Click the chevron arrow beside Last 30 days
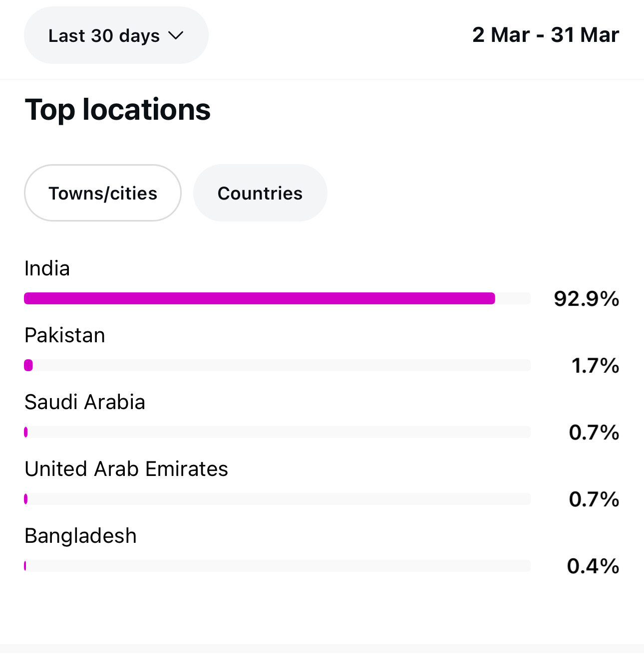Screen dimensions: 644x665 176,36
